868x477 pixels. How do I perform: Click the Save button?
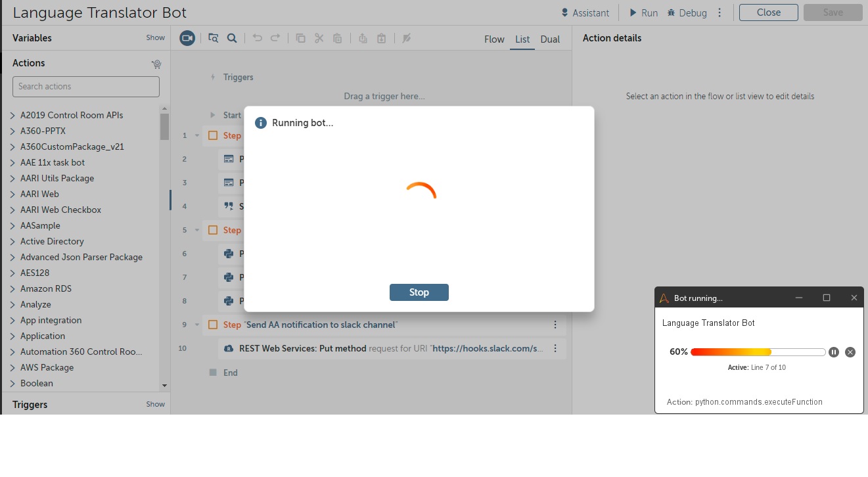pos(833,12)
